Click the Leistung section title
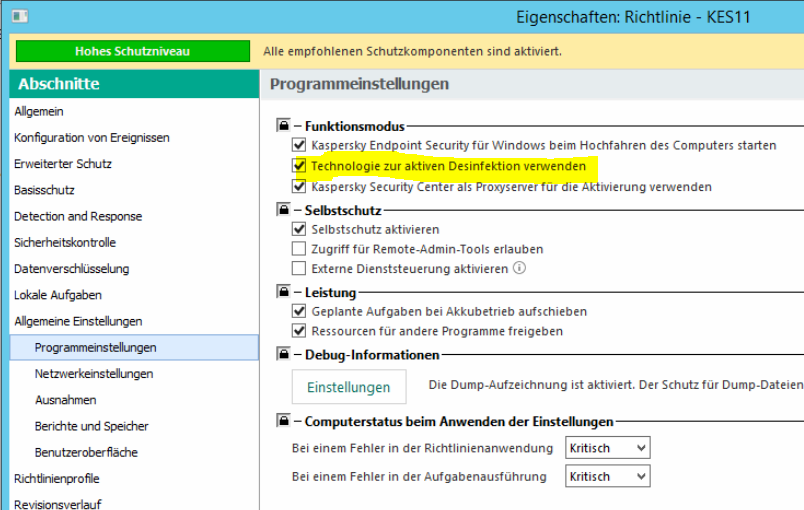This screenshot has height=510, width=804. (330, 293)
